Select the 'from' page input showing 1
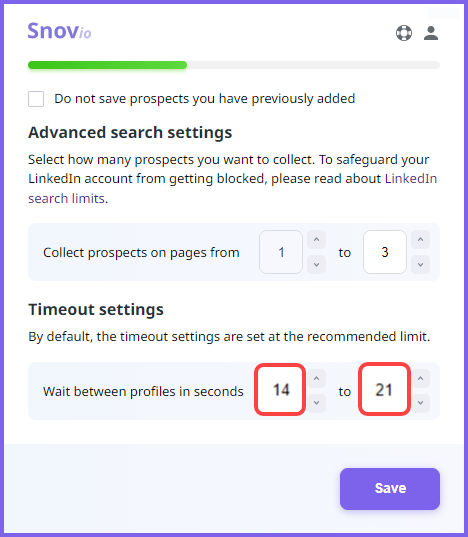Image resolution: width=468 pixels, height=537 pixels. (x=281, y=252)
